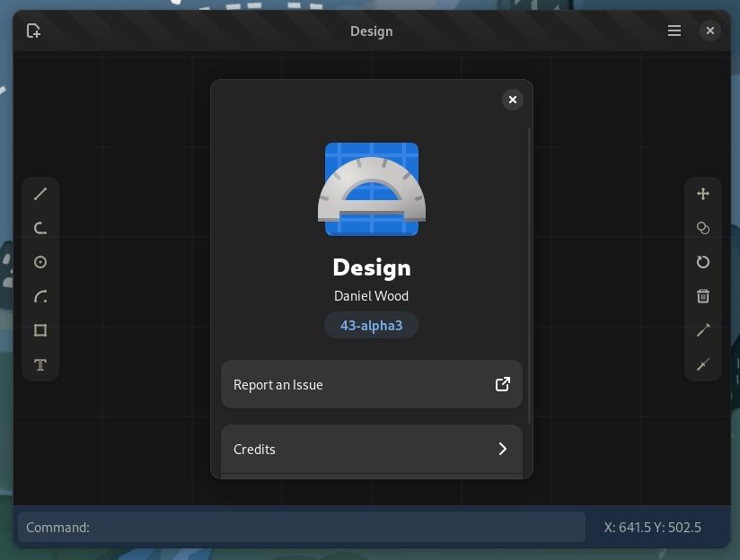Click the Delete trash icon

pos(703,296)
